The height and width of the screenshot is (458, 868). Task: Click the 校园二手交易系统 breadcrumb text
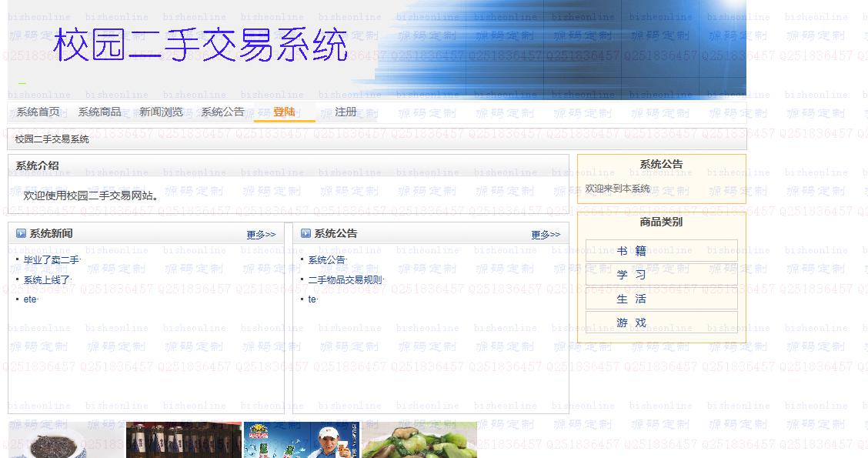point(52,139)
